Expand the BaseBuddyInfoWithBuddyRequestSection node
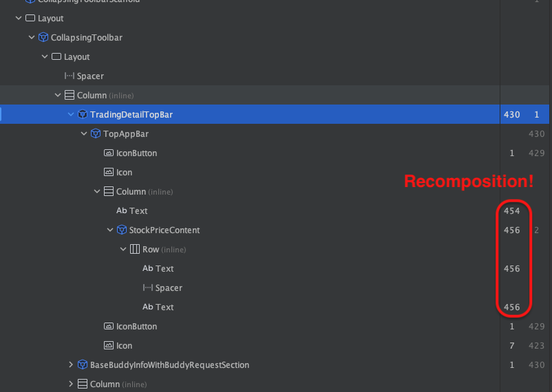Viewport: 552px width, 392px height. [x=71, y=364]
